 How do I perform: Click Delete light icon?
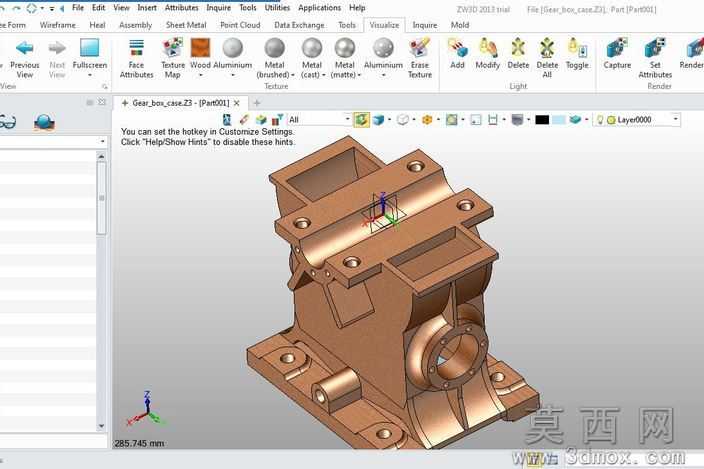[x=518, y=48]
